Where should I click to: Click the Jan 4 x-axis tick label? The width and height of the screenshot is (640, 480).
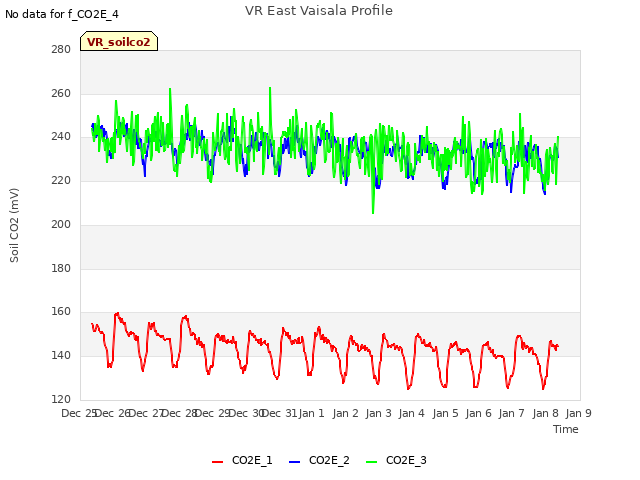411,413
